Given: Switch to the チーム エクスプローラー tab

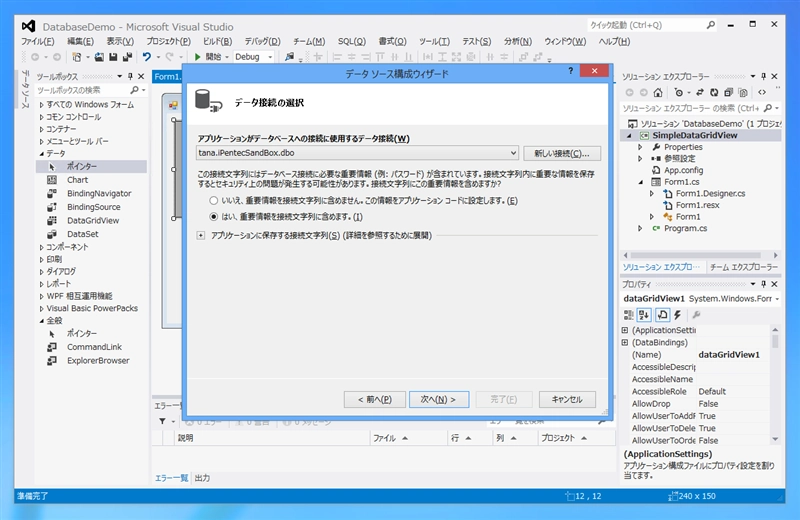Looking at the screenshot, I should tap(744, 267).
